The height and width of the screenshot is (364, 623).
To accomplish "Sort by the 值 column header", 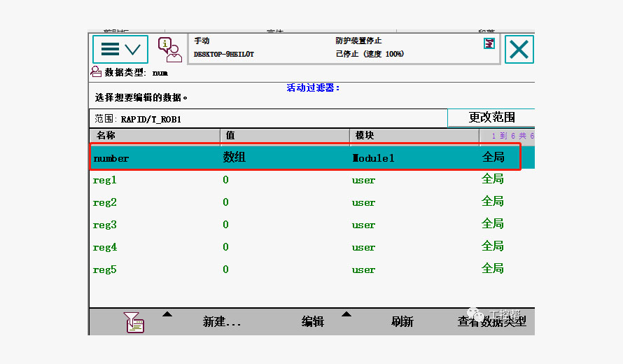I will pos(285,136).
